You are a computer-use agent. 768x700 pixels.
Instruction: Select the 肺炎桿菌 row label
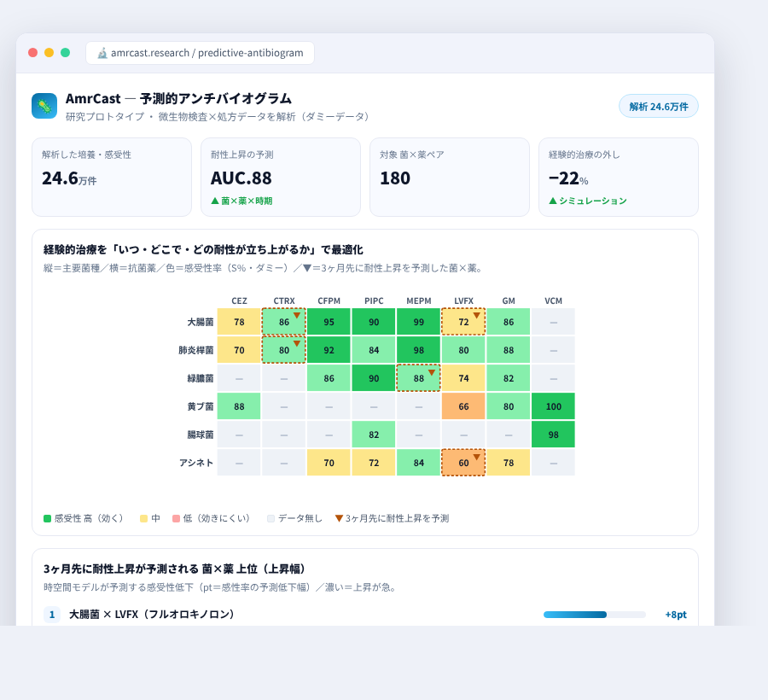(x=196, y=350)
